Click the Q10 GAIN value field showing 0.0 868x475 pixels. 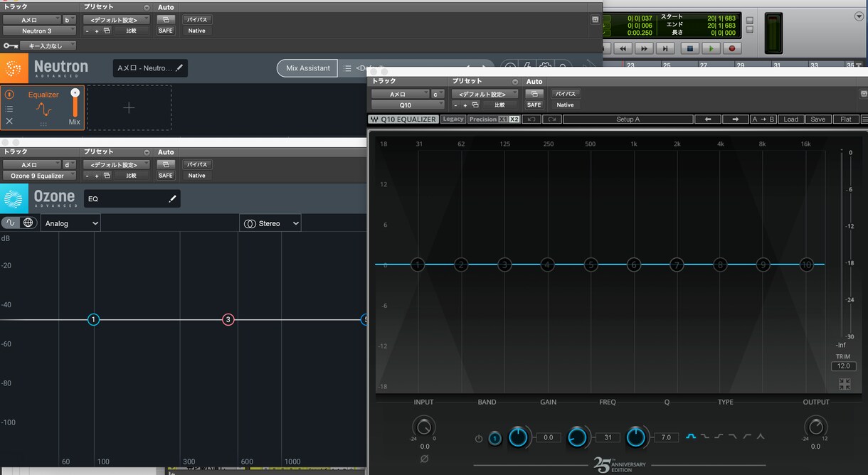click(x=548, y=438)
